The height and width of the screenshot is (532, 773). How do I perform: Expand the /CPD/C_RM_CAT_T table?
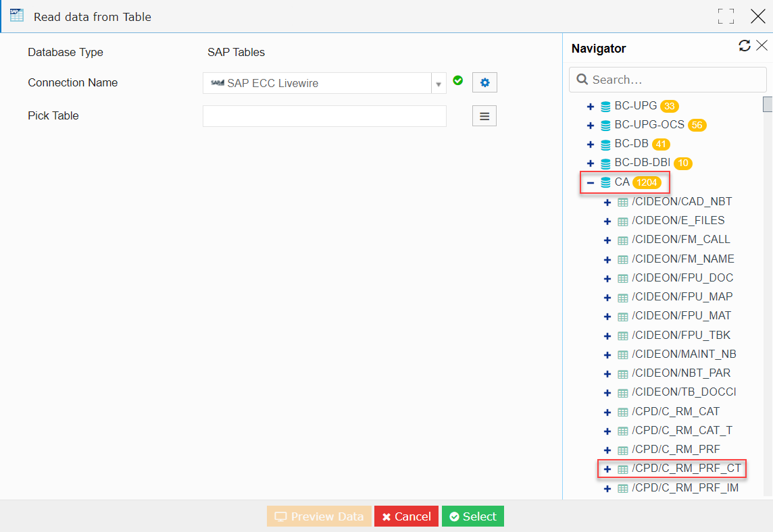pos(607,431)
